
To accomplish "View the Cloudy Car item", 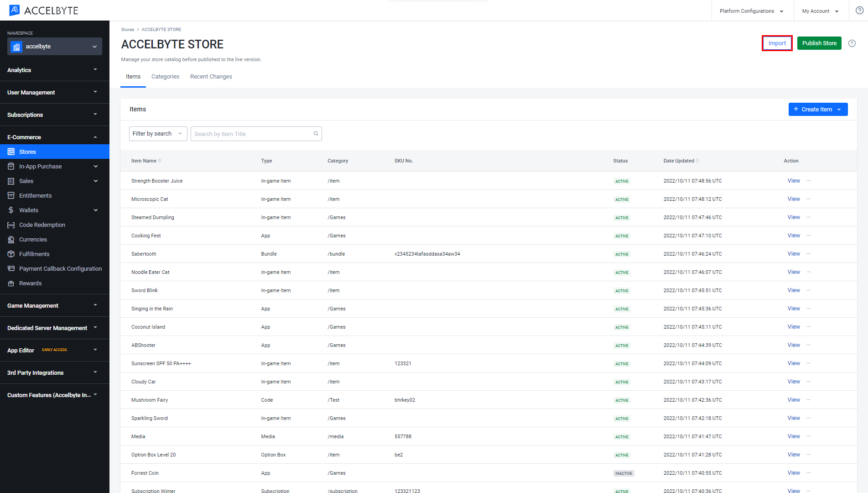I will [x=794, y=382].
